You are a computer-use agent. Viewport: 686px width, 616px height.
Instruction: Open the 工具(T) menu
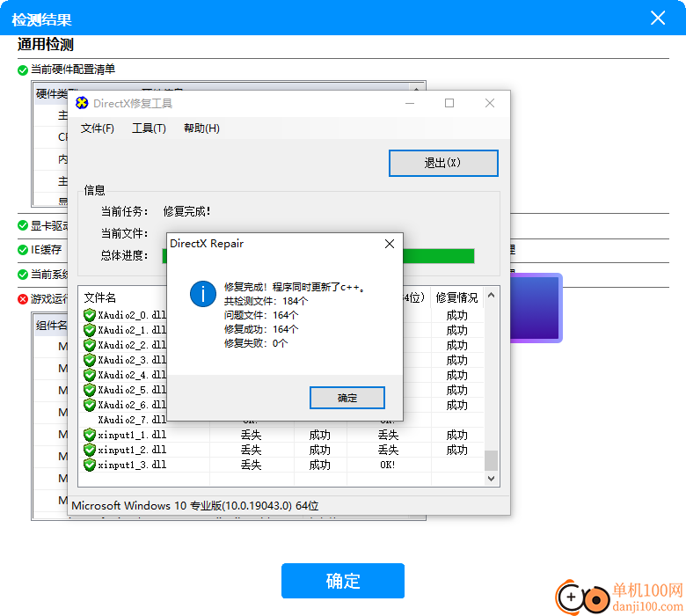click(x=149, y=128)
